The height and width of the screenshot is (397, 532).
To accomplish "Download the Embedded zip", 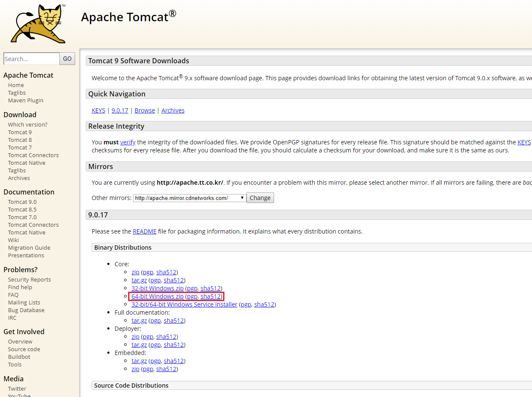I will [135, 369].
